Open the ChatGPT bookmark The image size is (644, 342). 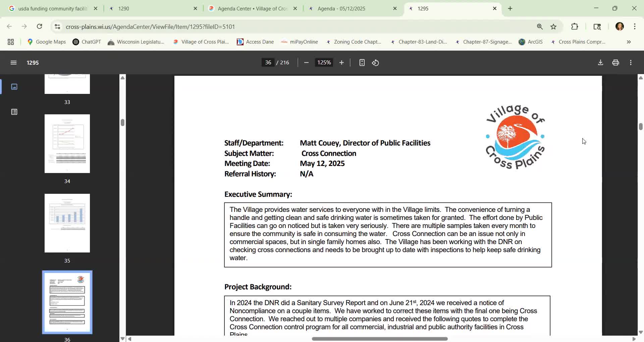click(x=87, y=42)
